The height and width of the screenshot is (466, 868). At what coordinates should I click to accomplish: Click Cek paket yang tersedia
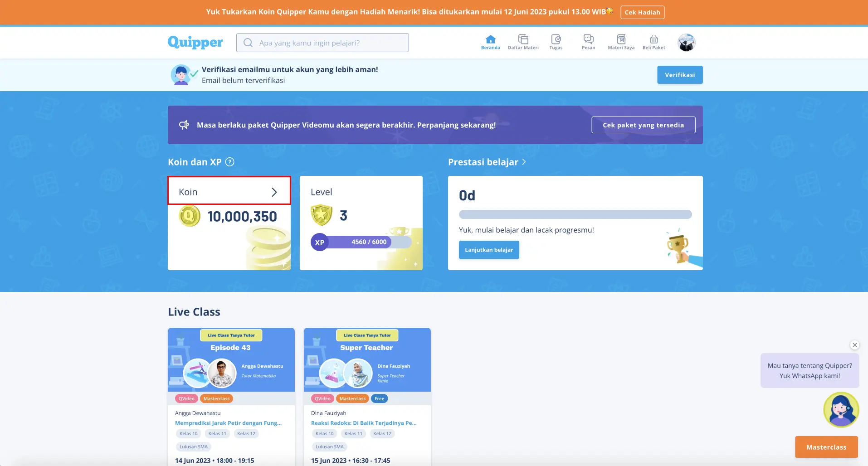(643, 125)
